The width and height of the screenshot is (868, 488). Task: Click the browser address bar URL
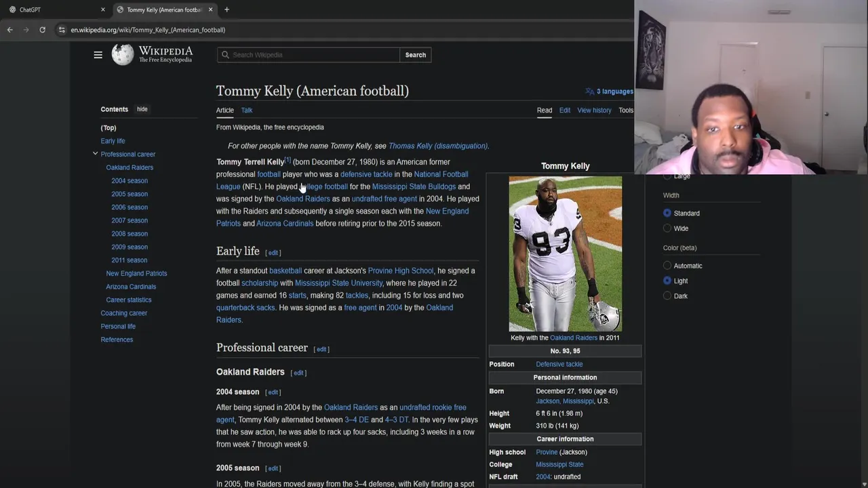click(148, 30)
